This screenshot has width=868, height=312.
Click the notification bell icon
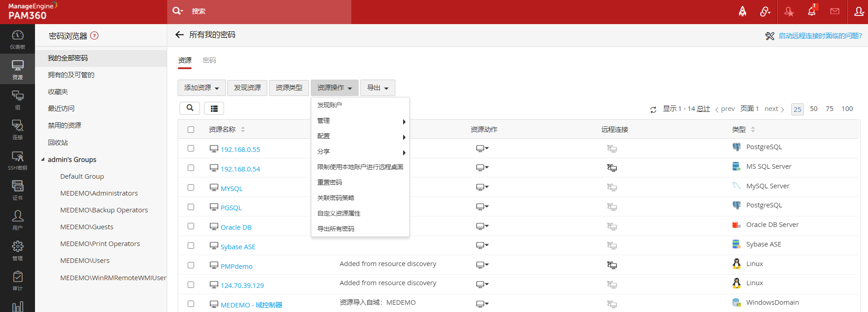coord(812,11)
